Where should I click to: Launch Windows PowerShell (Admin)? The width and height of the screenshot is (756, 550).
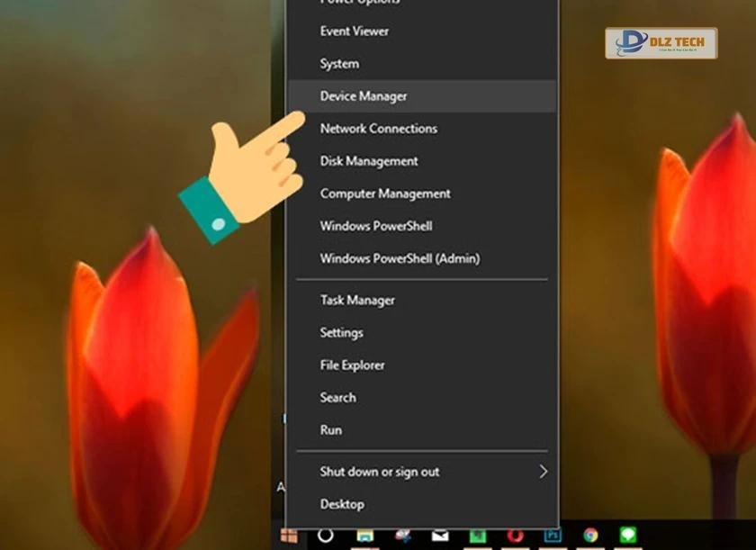click(x=400, y=258)
